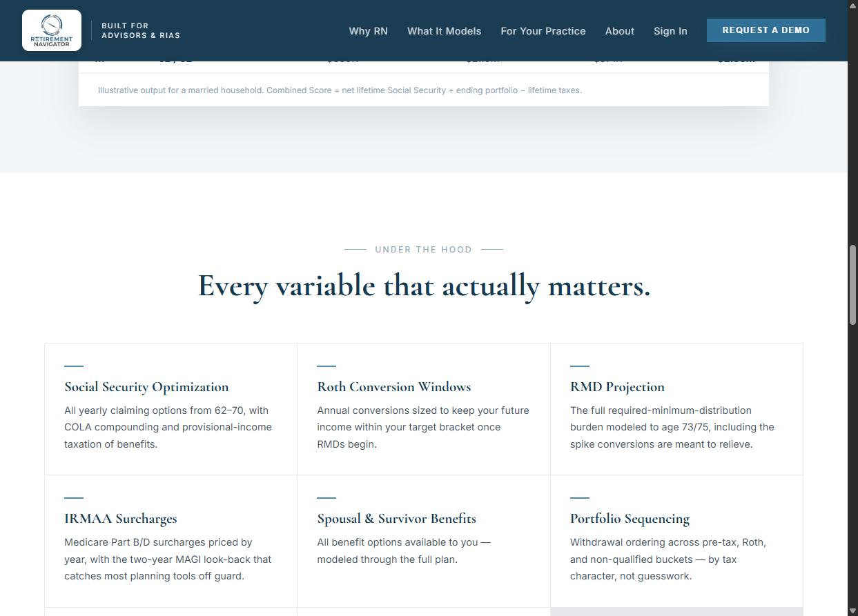Select the IRMAA Surcharges card heading
This screenshot has height=616, width=858.
click(x=120, y=519)
